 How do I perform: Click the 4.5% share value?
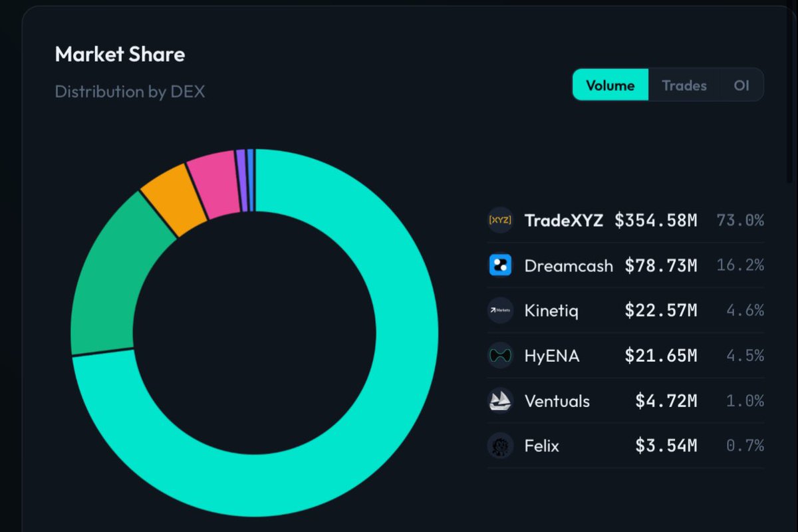[x=745, y=356]
